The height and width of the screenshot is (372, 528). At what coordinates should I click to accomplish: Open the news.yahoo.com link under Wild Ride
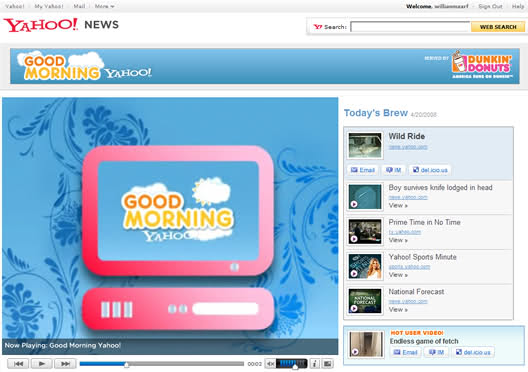pyautogui.click(x=408, y=147)
